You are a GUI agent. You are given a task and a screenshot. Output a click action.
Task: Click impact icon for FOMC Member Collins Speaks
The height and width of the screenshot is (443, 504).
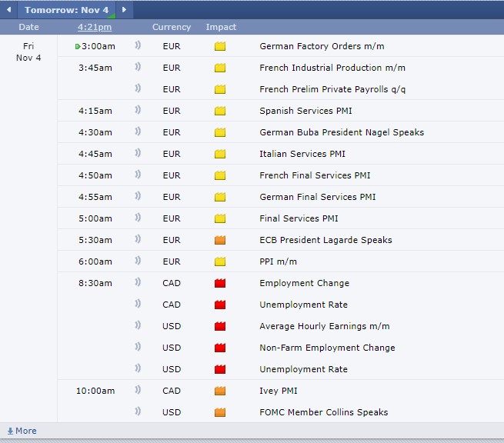click(220, 412)
